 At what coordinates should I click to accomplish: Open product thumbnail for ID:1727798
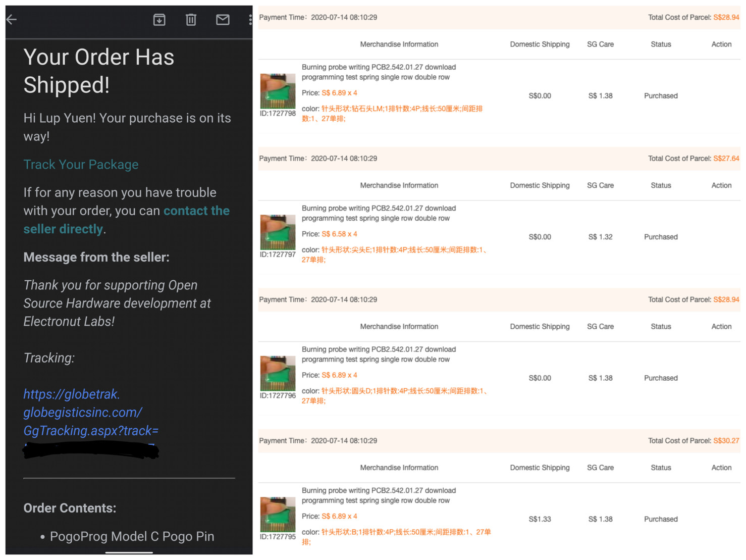pos(278,91)
